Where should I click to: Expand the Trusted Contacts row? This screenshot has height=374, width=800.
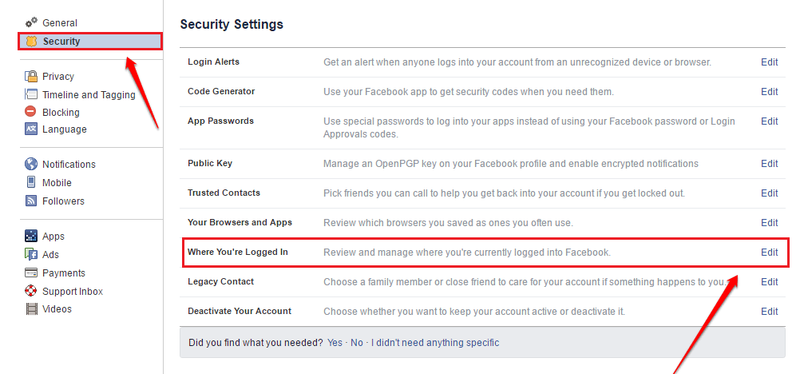tap(483, 193)
